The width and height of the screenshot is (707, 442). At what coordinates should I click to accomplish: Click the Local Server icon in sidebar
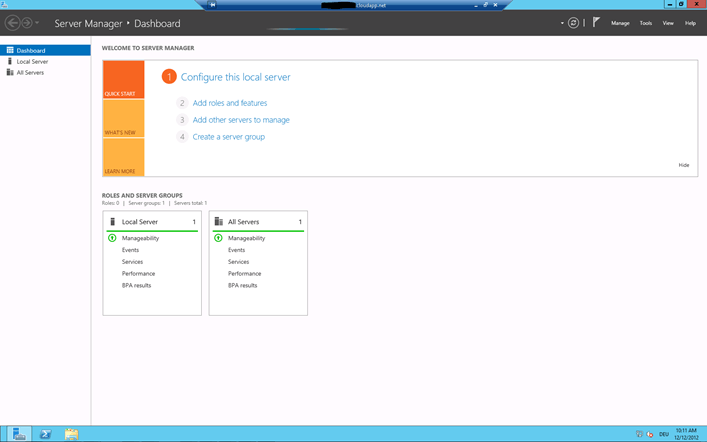click(10, 61)
